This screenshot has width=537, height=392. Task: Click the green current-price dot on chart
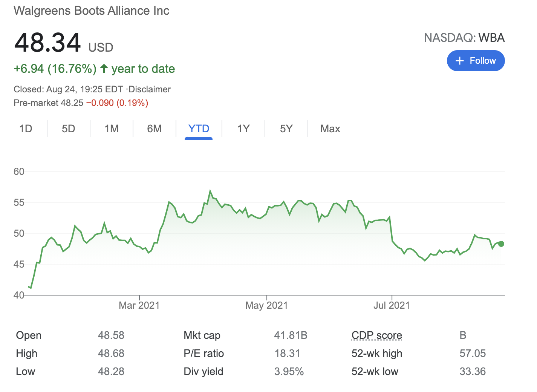[x=501, y=244]
